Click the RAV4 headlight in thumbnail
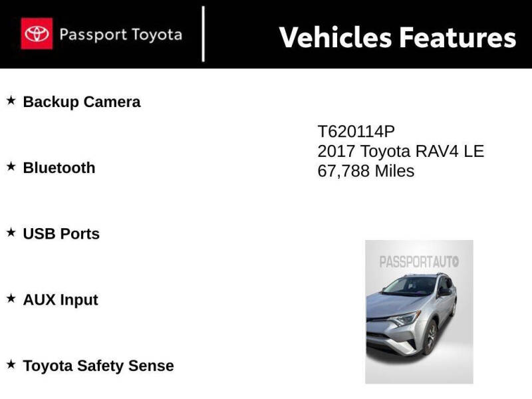Viewport: 532px width, 399px height. [x=405, y=319]
